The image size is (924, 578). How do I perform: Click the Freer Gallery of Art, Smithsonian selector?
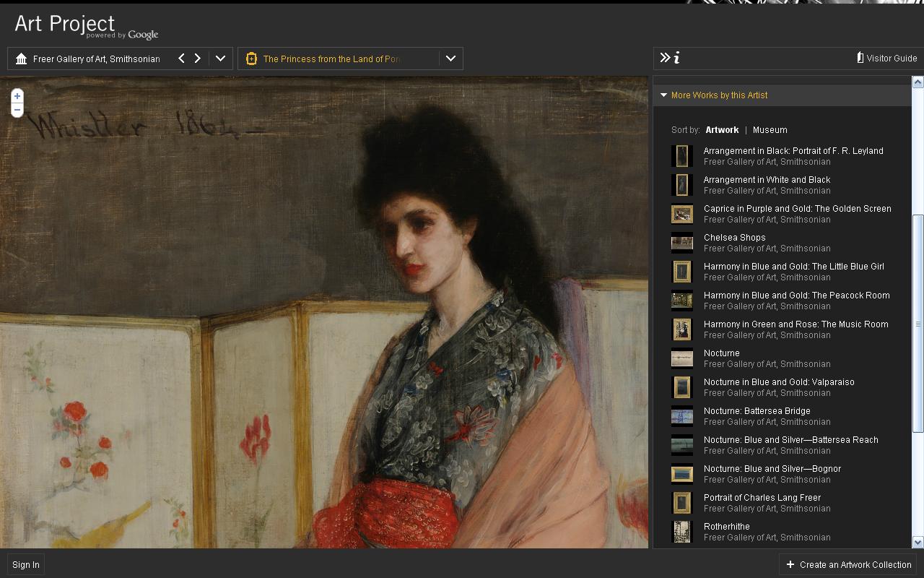click(x=97, y=59)
